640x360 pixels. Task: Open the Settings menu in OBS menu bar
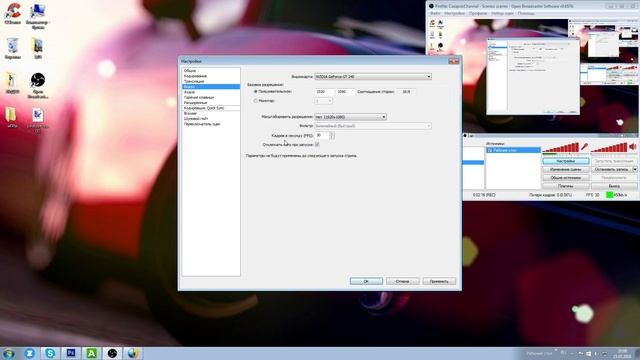[x=454, y=13]
